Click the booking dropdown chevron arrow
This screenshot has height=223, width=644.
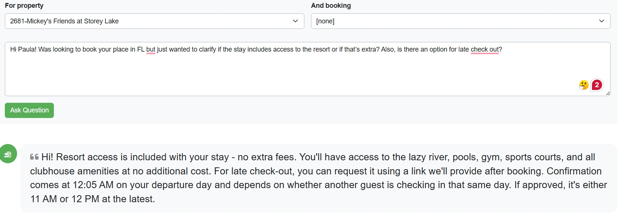[602, 21]
